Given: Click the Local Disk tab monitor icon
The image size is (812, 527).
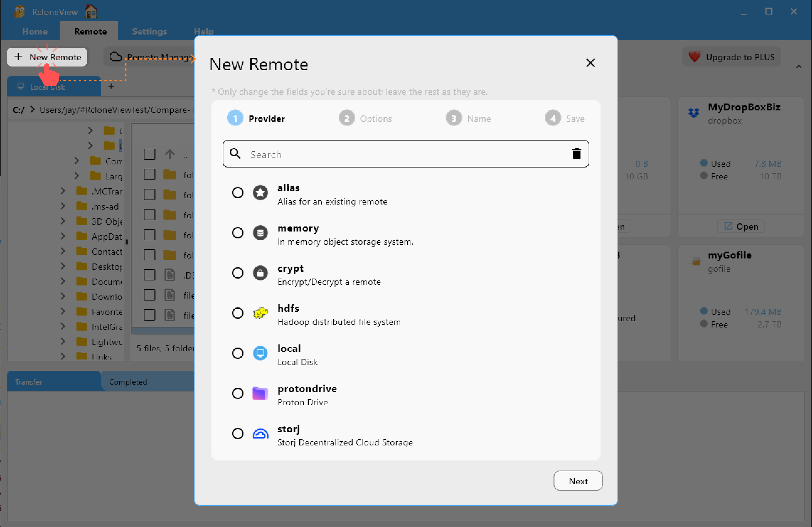Looking at the screenshot, I should [21, 86].
